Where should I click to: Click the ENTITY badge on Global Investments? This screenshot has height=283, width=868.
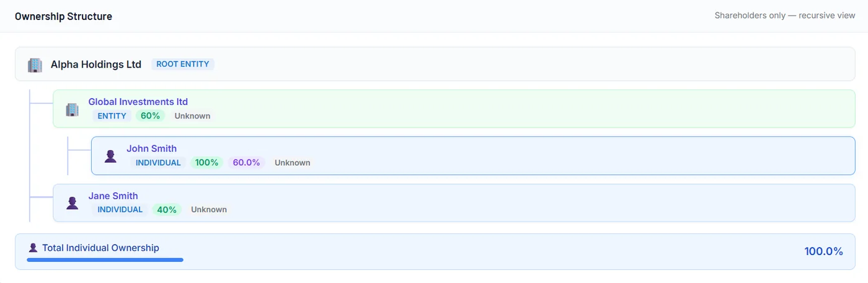[112, 116]
